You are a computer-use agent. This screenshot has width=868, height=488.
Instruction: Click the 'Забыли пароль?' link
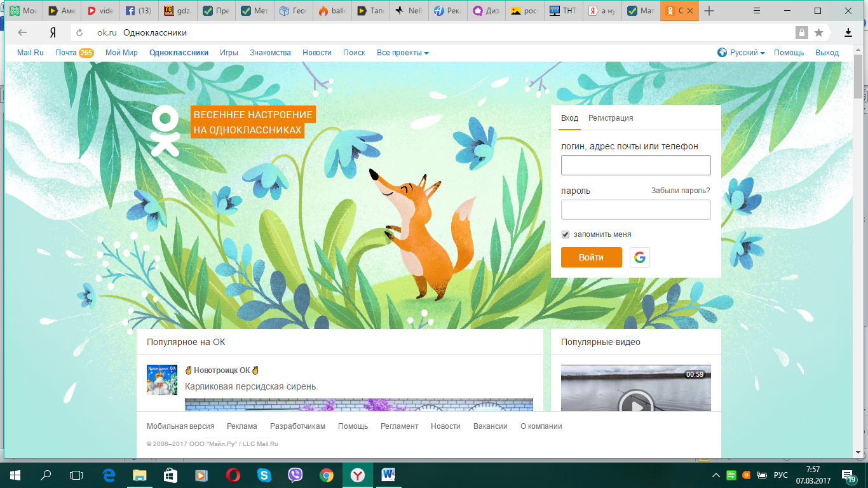click(681, 191)
